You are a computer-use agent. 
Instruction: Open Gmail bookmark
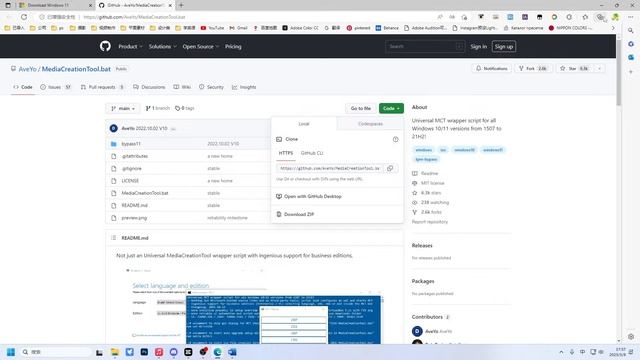[238, 28]
